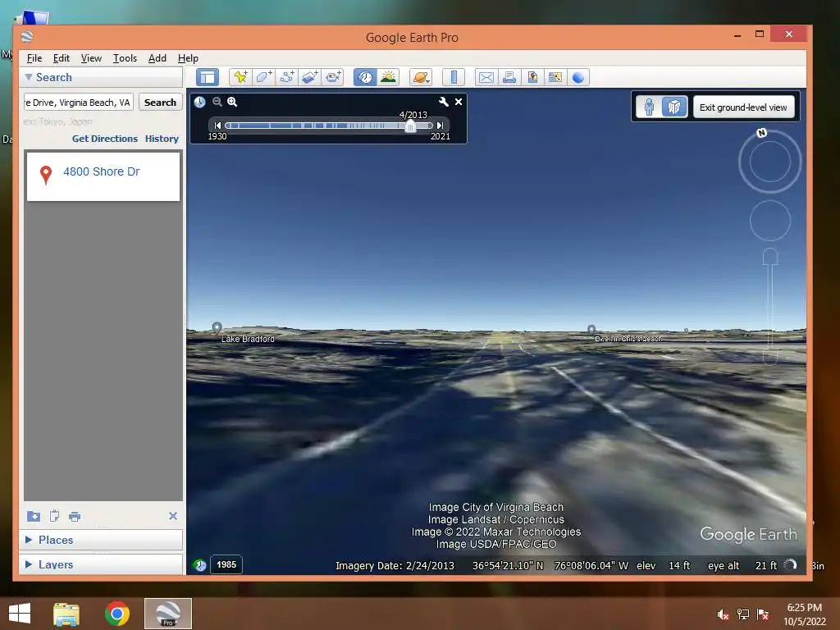
Task: Zoom in the time slider range
Action: coord(232,102)
